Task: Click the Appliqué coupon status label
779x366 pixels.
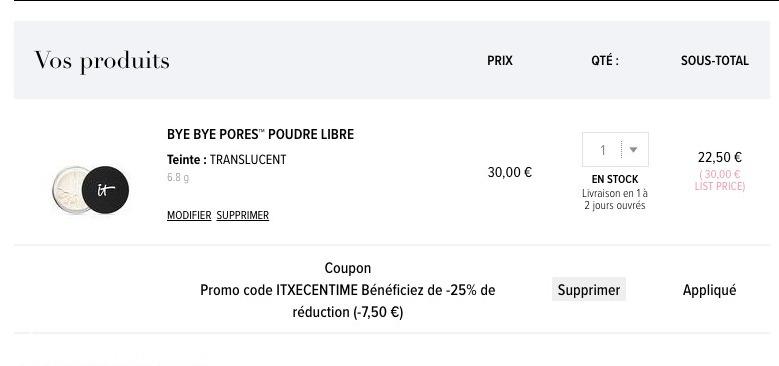Action: [709, 290]
